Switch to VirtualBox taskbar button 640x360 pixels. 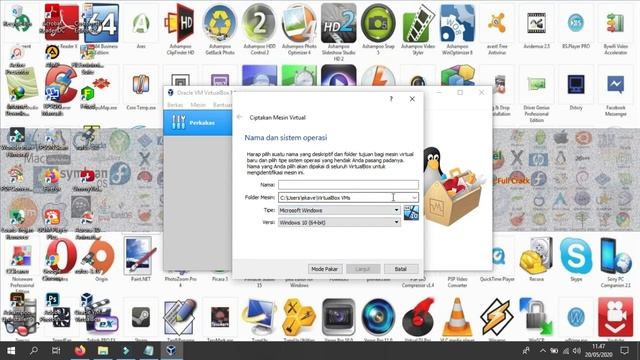(x=171, y=351)
